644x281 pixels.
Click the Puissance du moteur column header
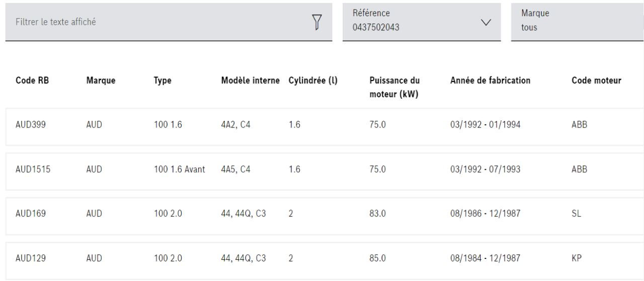tap(394, 87)
